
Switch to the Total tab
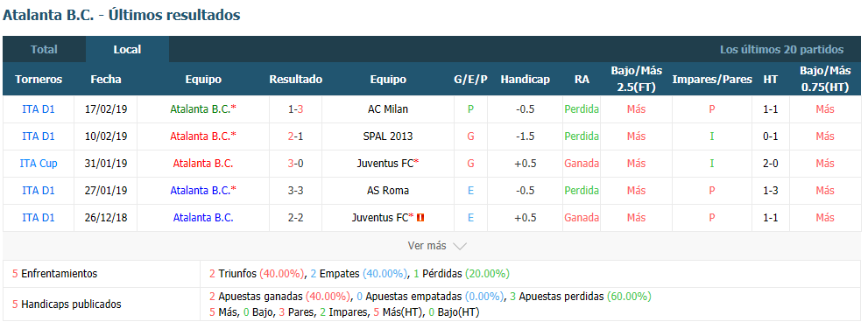point(45,49)
